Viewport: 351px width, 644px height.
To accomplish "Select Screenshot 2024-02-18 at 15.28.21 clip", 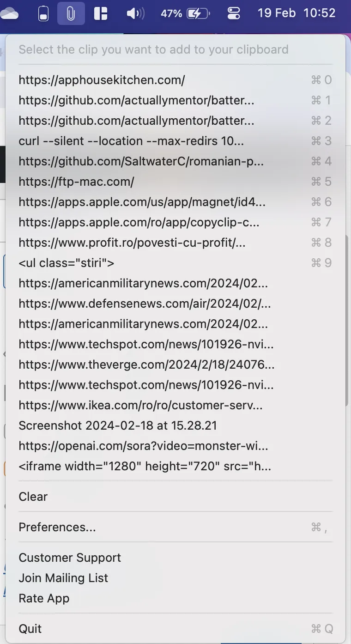I will point(175,425).
